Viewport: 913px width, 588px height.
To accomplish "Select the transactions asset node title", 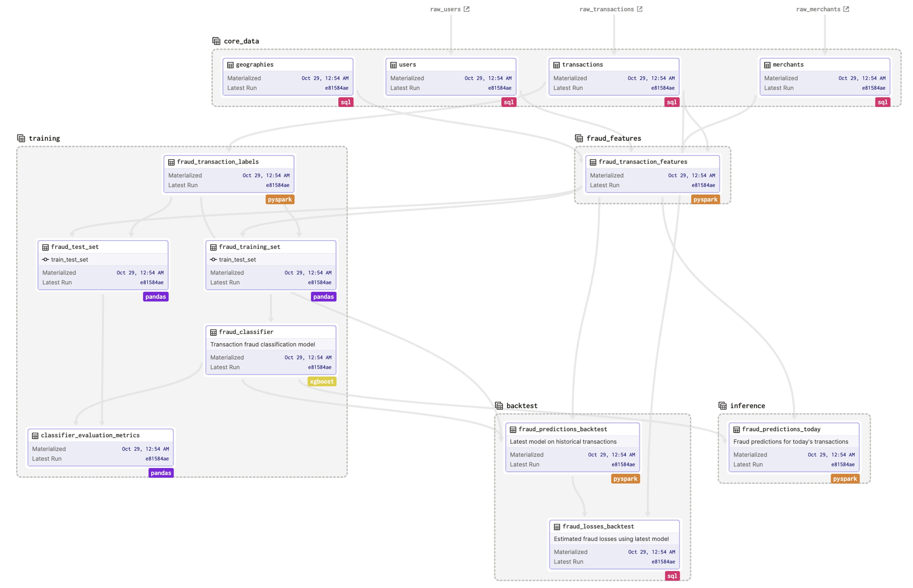I will (x=583, y=65).
